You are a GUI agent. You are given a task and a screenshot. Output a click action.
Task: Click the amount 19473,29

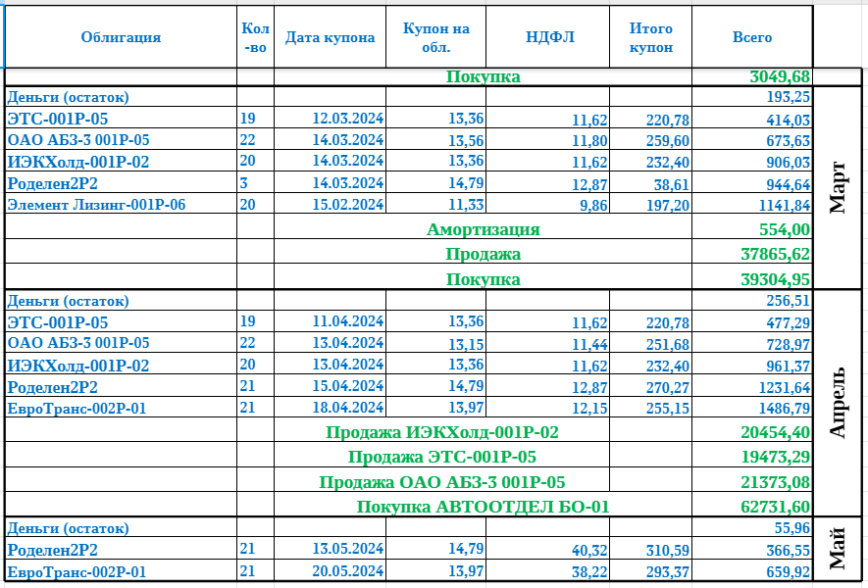click(x=776, y=457)
